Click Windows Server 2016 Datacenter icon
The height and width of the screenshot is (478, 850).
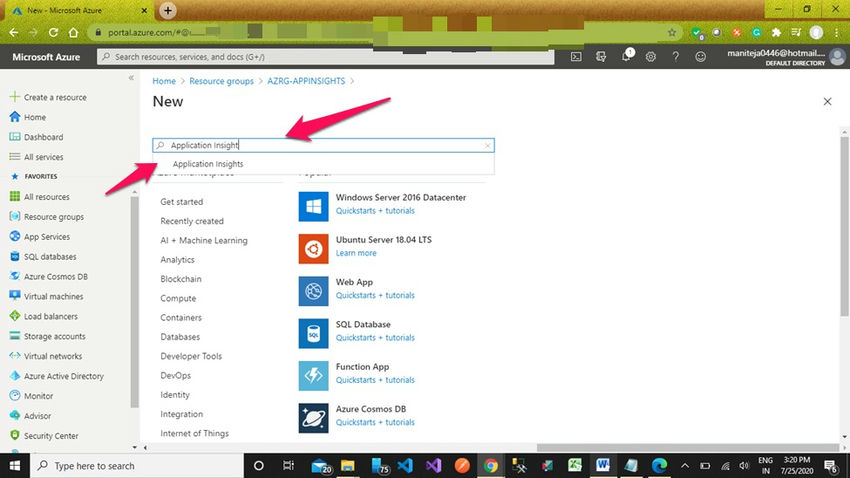pos(313,206)
